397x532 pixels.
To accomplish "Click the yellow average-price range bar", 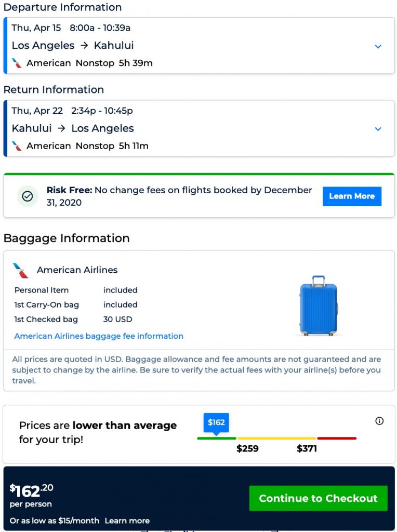I will point(276,438).
